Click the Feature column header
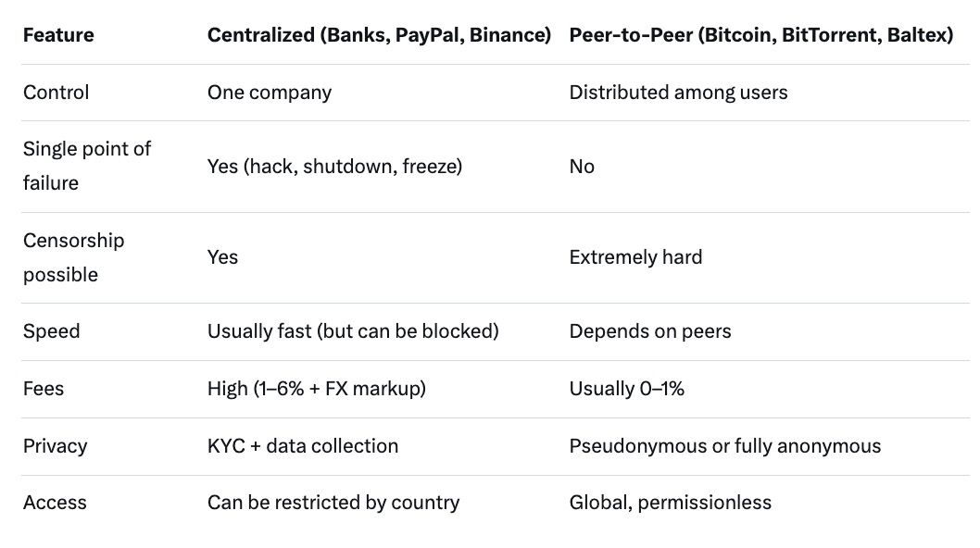The width and height of the screenshot is (980, 548). click(x=58, y=36)
